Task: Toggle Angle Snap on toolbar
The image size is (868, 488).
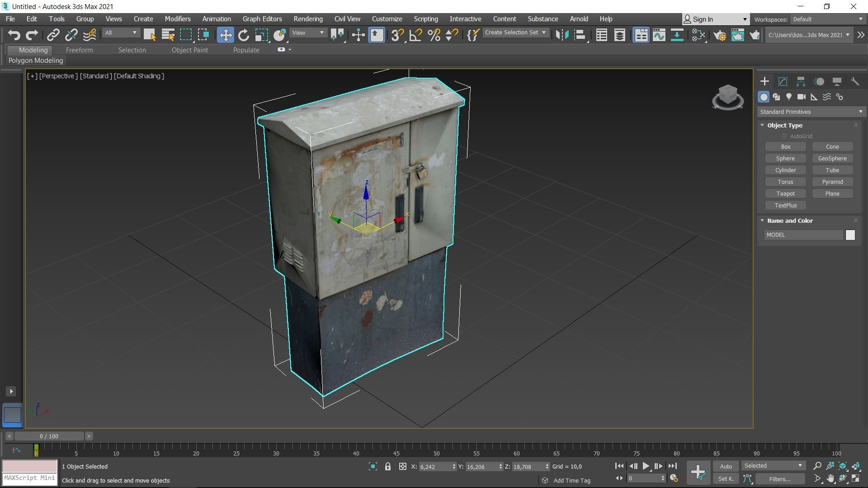Action: pyautogui.click(x=415, y=35)
